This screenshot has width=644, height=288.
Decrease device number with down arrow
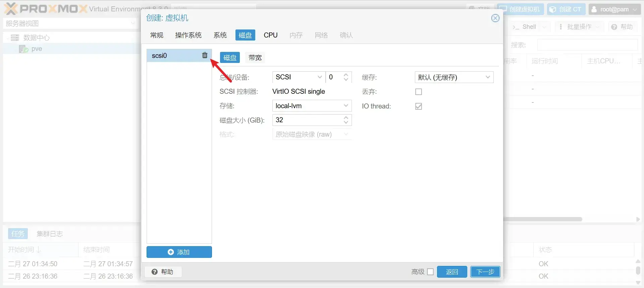point(346,80)
